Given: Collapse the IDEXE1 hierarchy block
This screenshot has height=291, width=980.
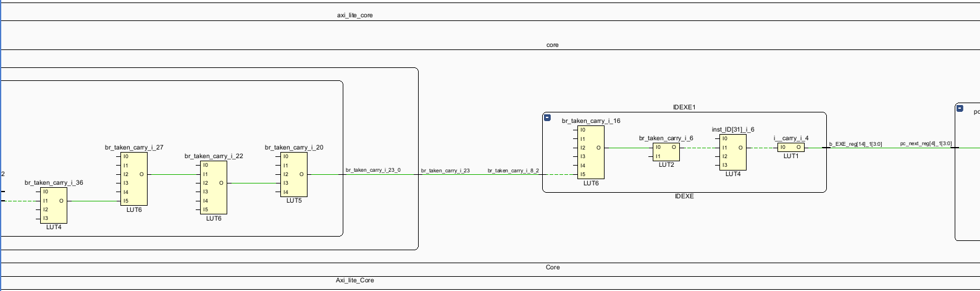Looking at the screenshot, I should (547, 117).
